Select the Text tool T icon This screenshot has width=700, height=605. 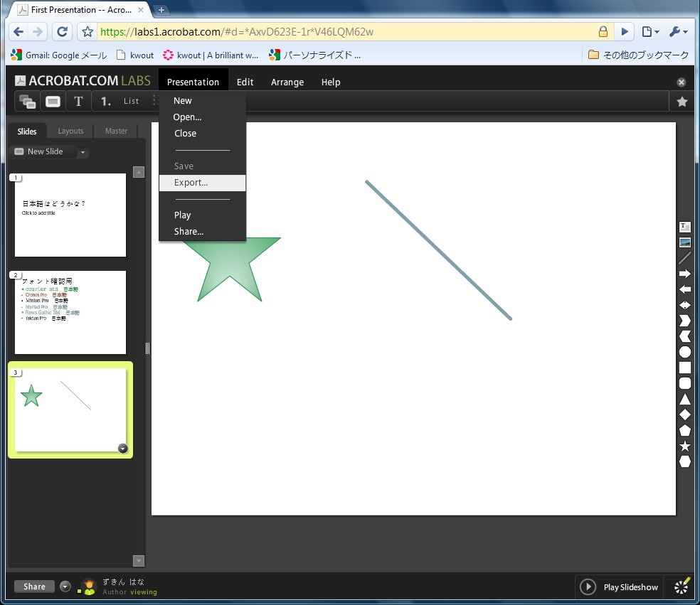pyautogui.click(x=78, y=102)
